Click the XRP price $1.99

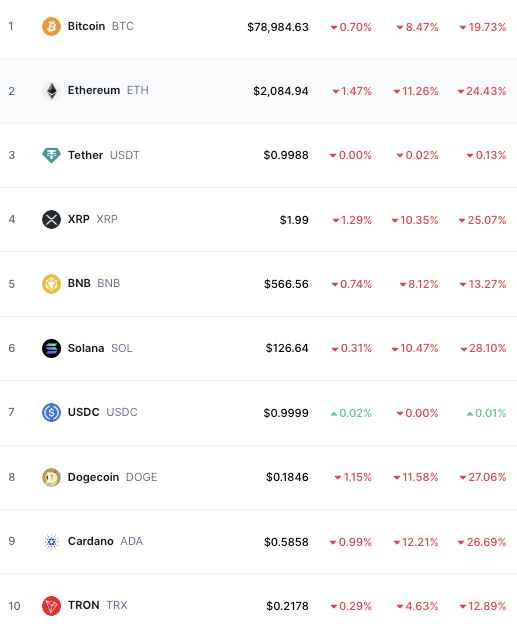click(294, 220)
